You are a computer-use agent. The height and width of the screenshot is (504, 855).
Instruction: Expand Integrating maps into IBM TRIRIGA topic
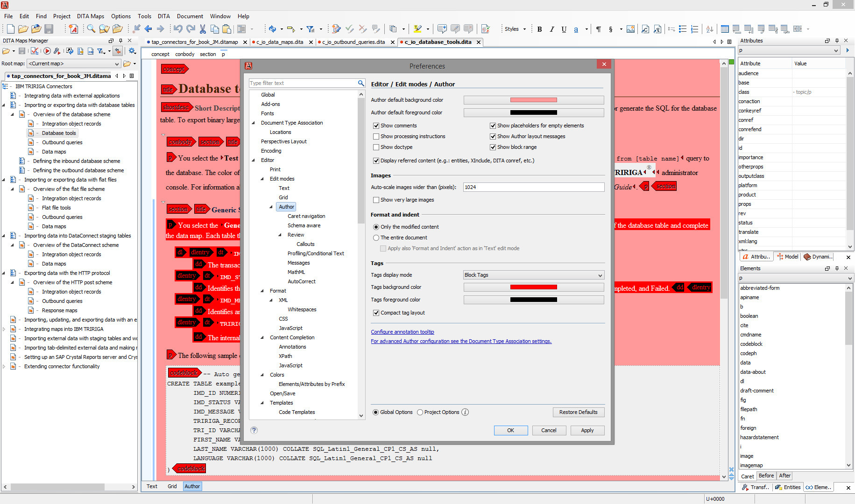tap(4, 329)
